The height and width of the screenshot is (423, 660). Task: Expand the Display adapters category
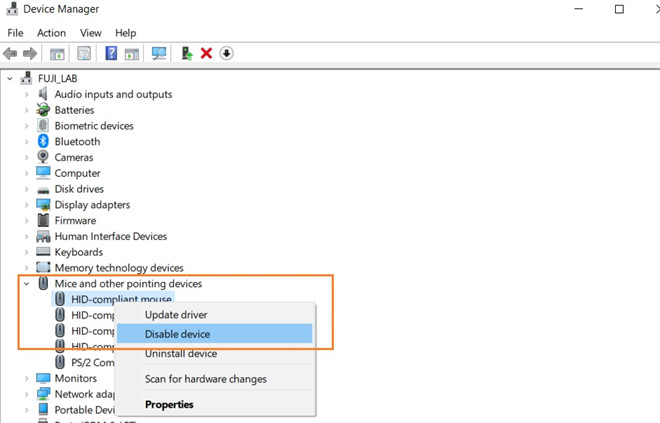pos(27,205)
